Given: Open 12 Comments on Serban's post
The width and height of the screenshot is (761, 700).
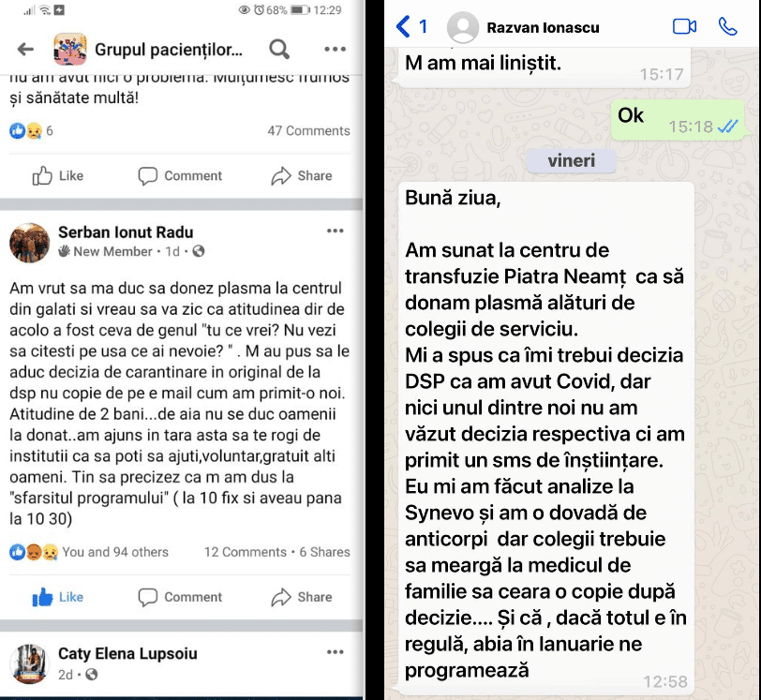Looking at the screenshot, I should (246, 552).
